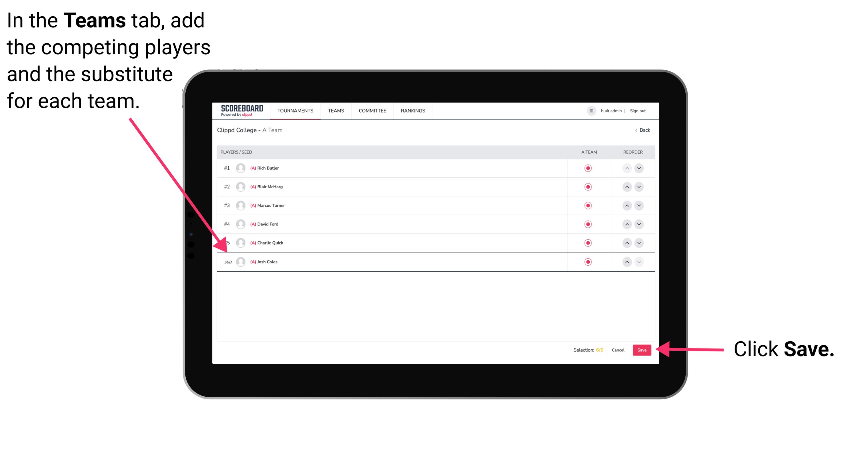Open the TOURNAMENTS tab
868x467 pixels.
point(295,111)
